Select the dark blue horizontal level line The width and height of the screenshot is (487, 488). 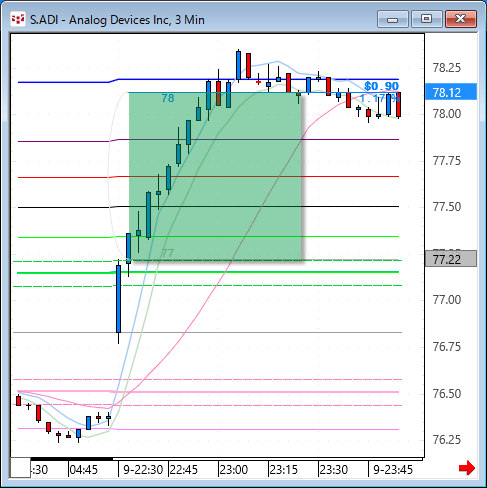(208, 80)
